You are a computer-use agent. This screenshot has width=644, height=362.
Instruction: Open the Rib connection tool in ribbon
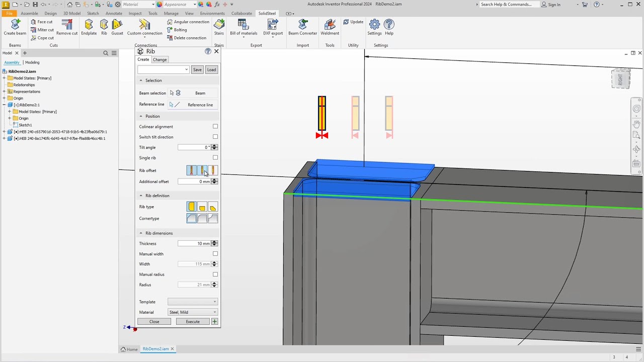(x=104, y=28)
